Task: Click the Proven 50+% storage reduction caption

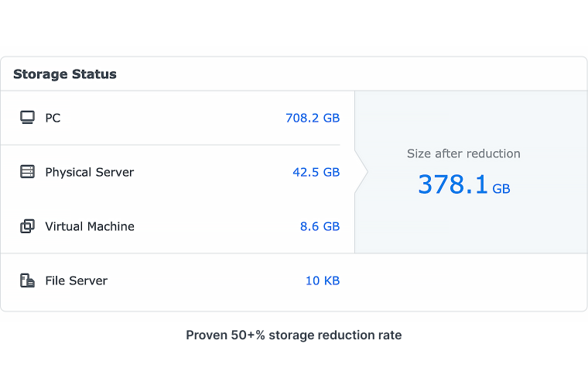Action: click(x=294, y=335)
